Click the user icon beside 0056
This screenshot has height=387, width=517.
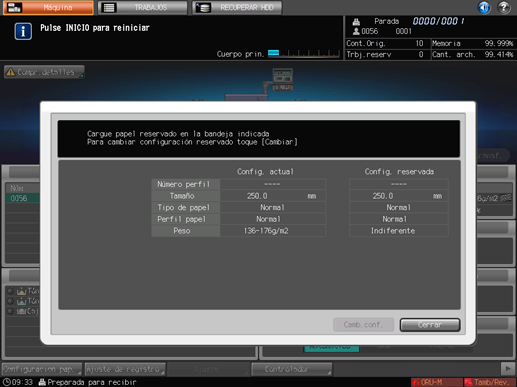pos(356,31)
